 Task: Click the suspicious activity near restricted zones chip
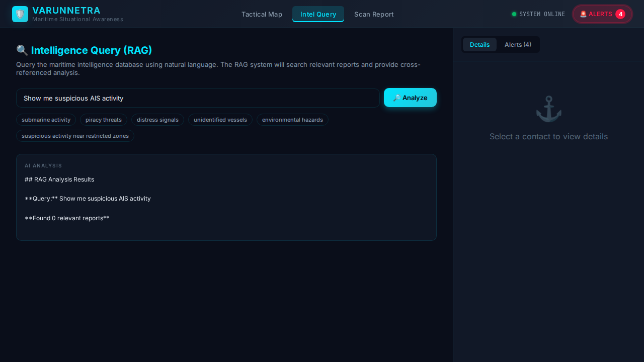(x=75, y=136)
